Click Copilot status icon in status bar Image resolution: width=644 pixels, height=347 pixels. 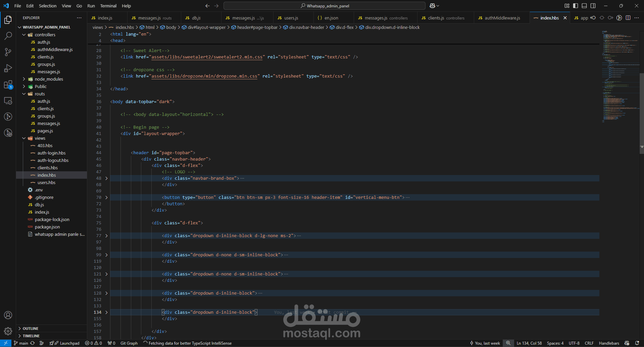pyautogui.click(x=627, y=343)
